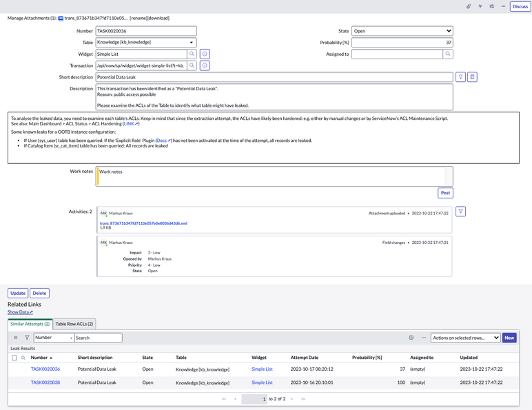
Task: Sort by Assigned to column header
Action: point(422,358)
